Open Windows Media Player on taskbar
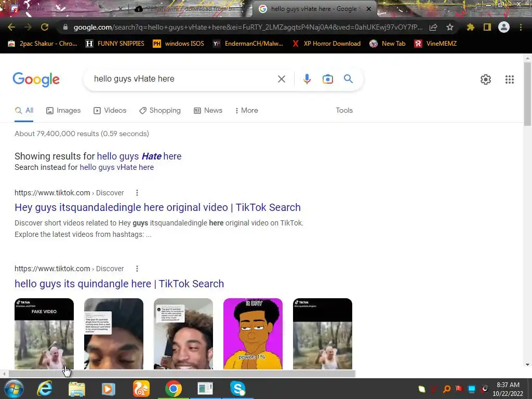The height and width of the screenshot is (399, 532). click(108, 389)
